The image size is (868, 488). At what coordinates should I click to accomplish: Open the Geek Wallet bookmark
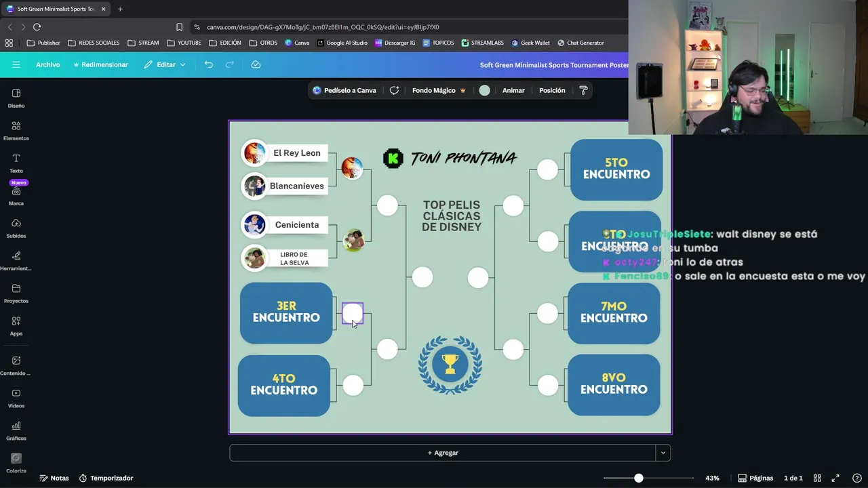click(530, 43)
